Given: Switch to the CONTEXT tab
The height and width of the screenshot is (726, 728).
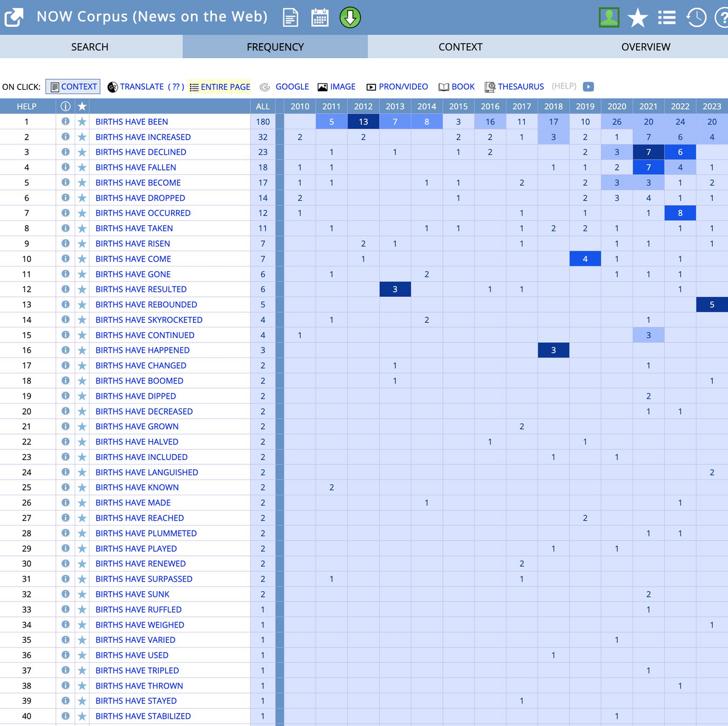Looking at the screenshot, I should (x=460, y=47).
